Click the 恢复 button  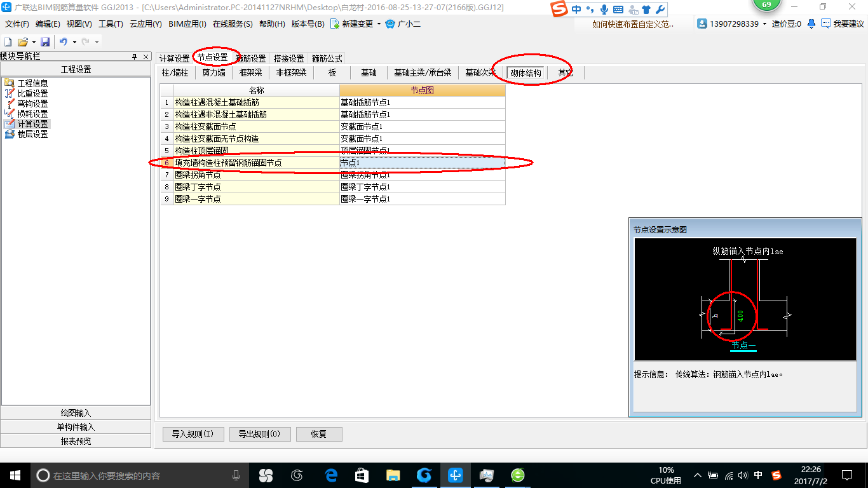tap(319, 435)
